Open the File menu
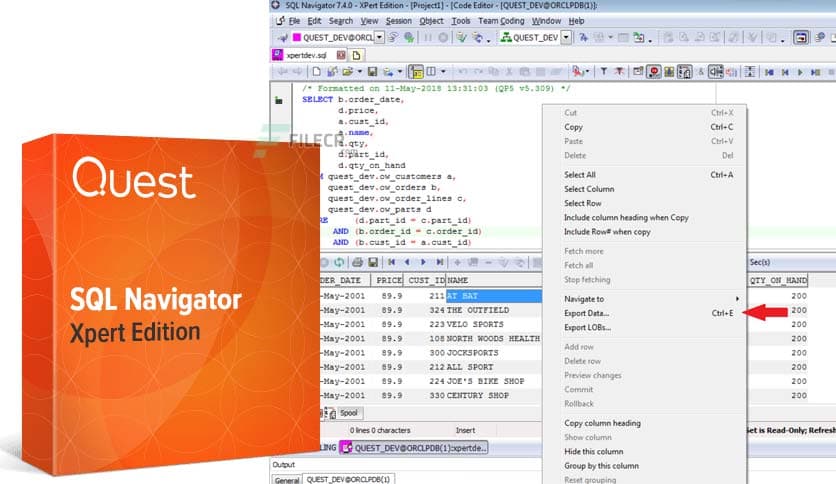 tap(294, 21)
